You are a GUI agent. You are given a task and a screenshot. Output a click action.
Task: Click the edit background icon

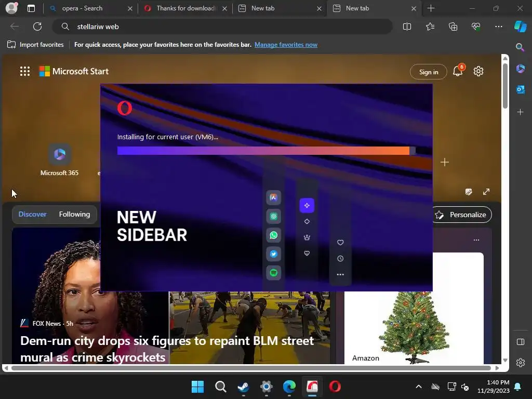click(x=469, y=192)
